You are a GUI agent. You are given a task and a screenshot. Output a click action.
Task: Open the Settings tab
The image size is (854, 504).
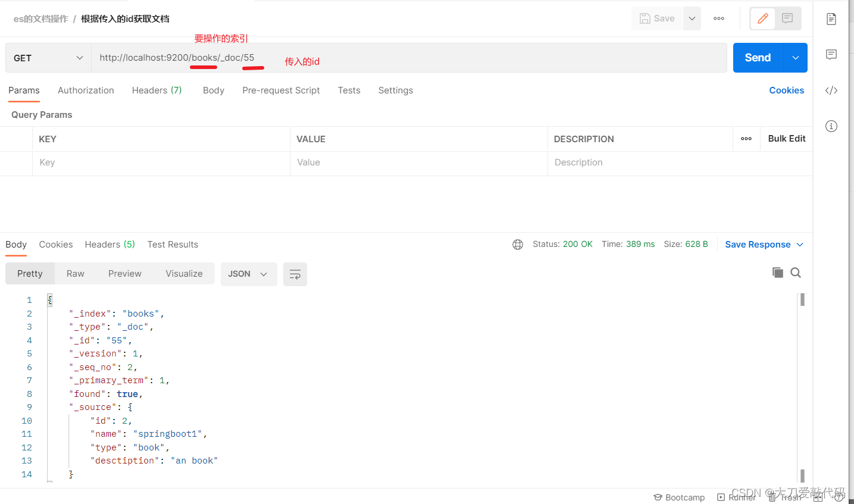point(396,90)
